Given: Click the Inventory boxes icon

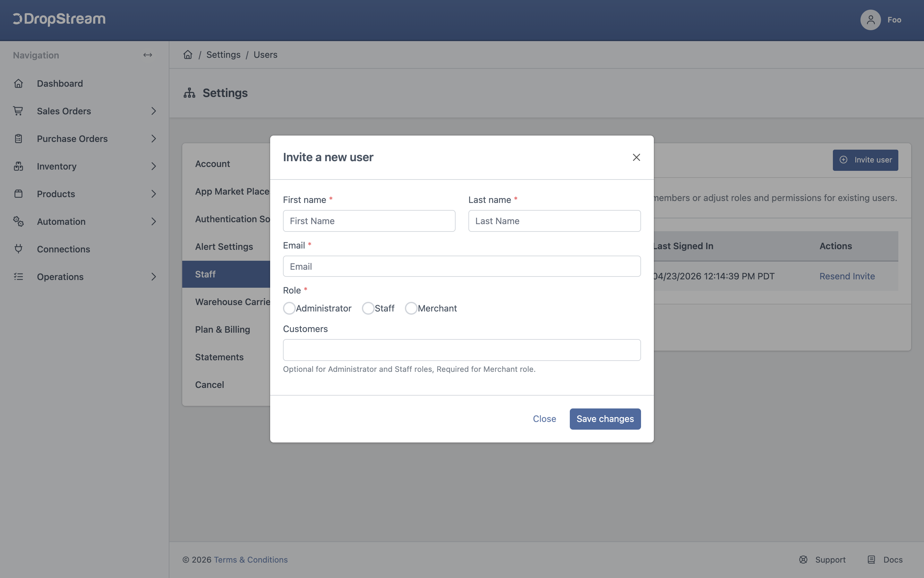Looking at the screenshot, I should coord(18,166).
